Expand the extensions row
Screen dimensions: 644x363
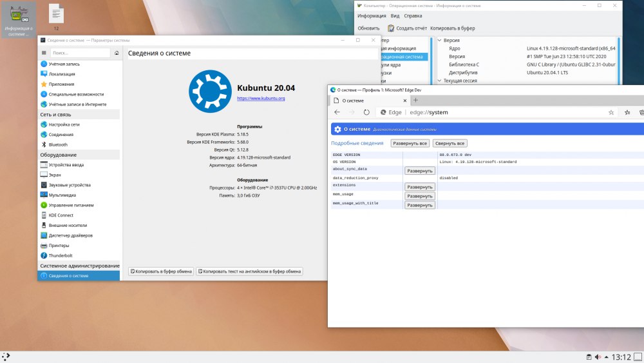click(x=420, y=187)
